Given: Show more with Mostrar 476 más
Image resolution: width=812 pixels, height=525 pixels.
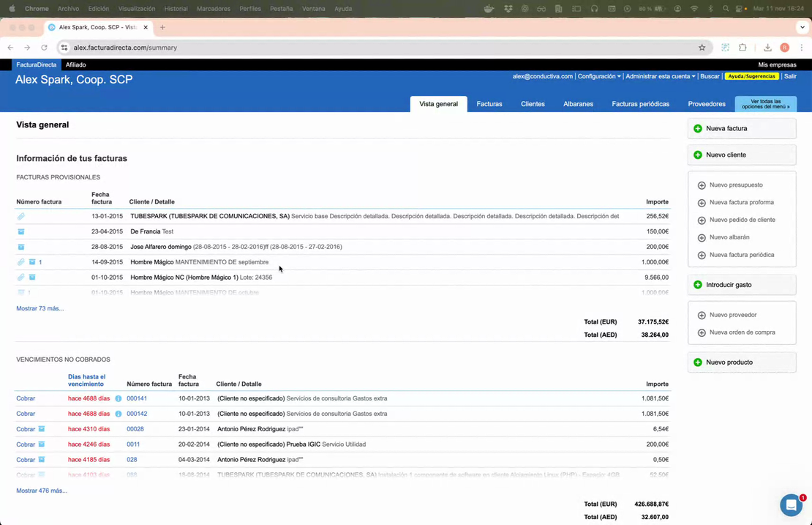Looking at the screenshot, I should pos(42,491).
